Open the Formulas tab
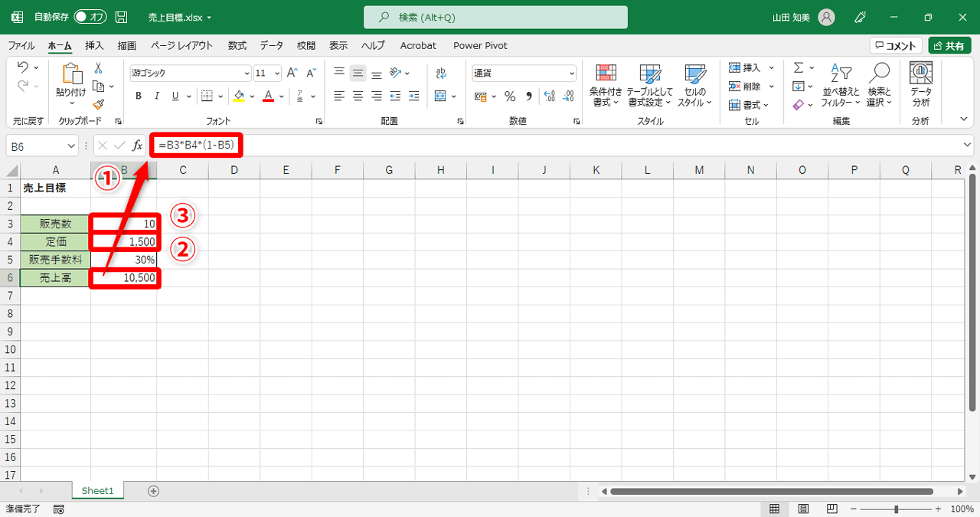 237,45
